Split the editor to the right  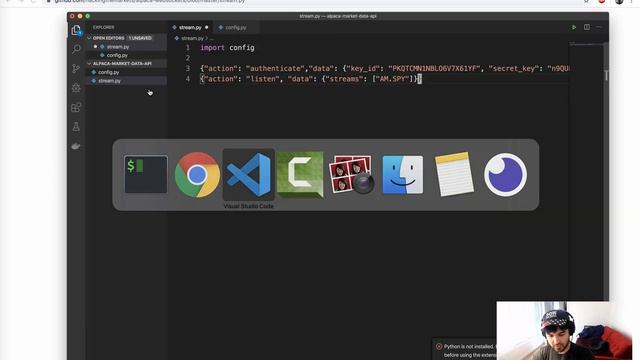[x=587, y=27]
